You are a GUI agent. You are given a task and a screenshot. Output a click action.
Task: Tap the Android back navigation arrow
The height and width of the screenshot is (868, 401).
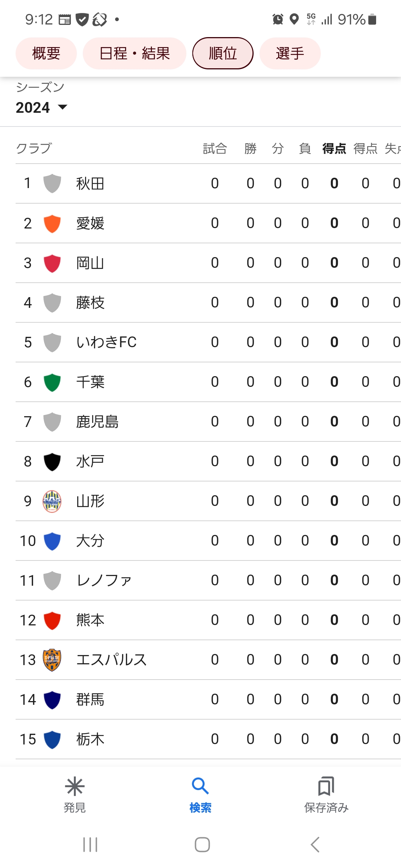tap(315, 845)
